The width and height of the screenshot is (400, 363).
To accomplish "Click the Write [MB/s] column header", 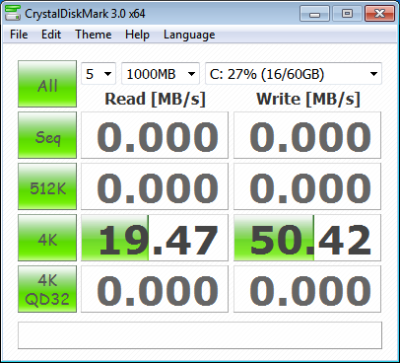I will 308,99.
